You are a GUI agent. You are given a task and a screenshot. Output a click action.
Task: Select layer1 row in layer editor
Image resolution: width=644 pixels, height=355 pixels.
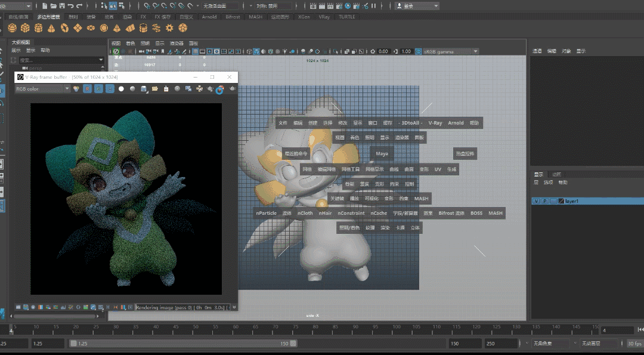coord(587,201)
